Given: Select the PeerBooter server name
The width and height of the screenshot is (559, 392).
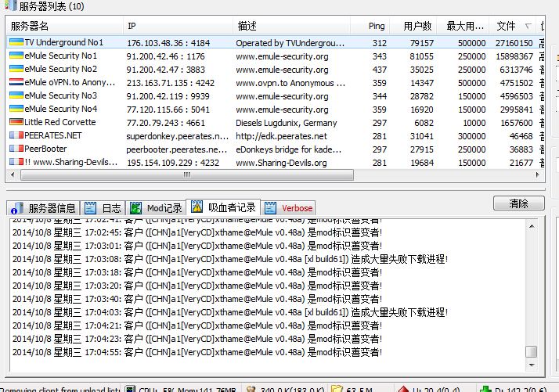Looking at the screenshot, I should pos(45,149).
